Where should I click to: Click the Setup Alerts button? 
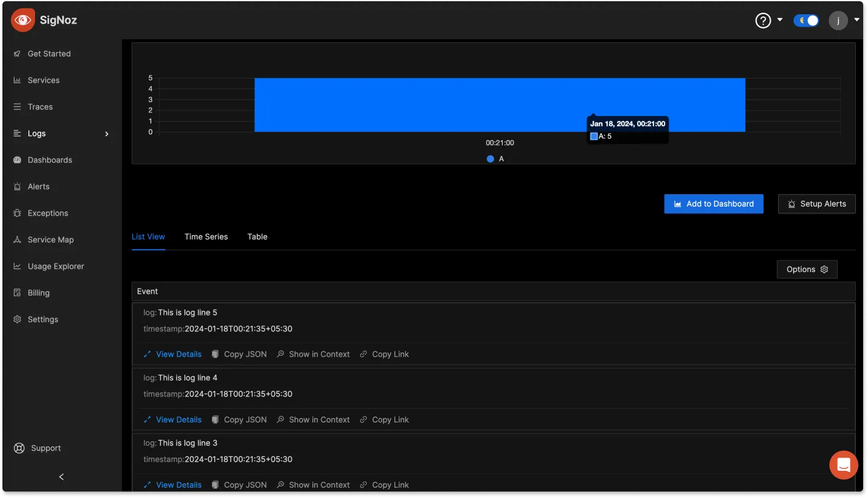pos(817,204)
